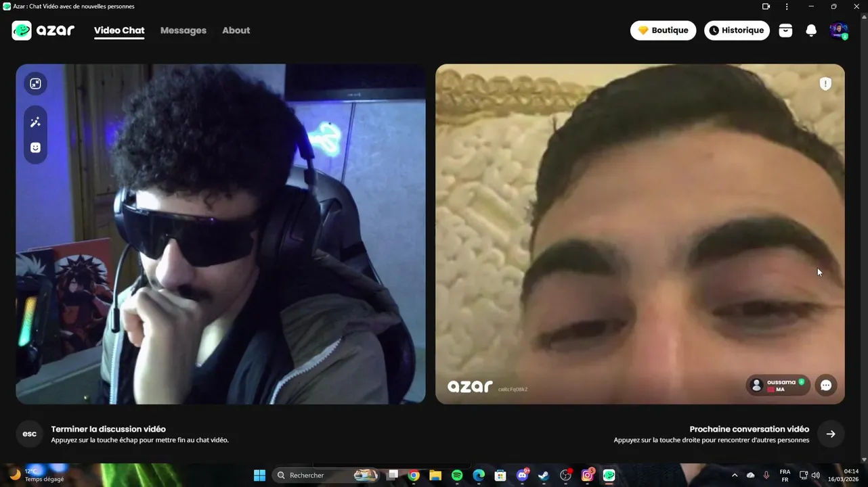Image resolution: width=868 pixels, height=487 pixels.
Task: Switch to the Video Chat tab
Action: [119, 30]
